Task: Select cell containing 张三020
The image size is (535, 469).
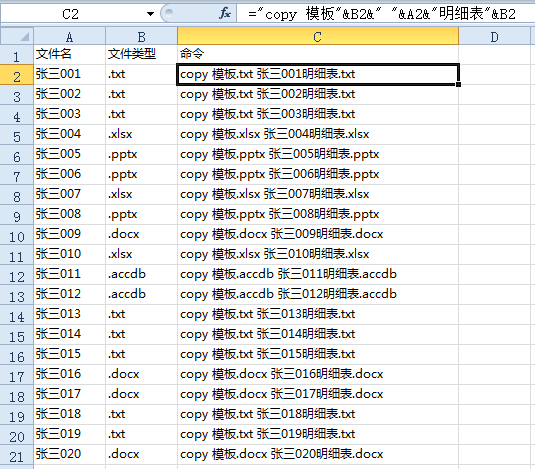Action: click(x=69, y=454)
